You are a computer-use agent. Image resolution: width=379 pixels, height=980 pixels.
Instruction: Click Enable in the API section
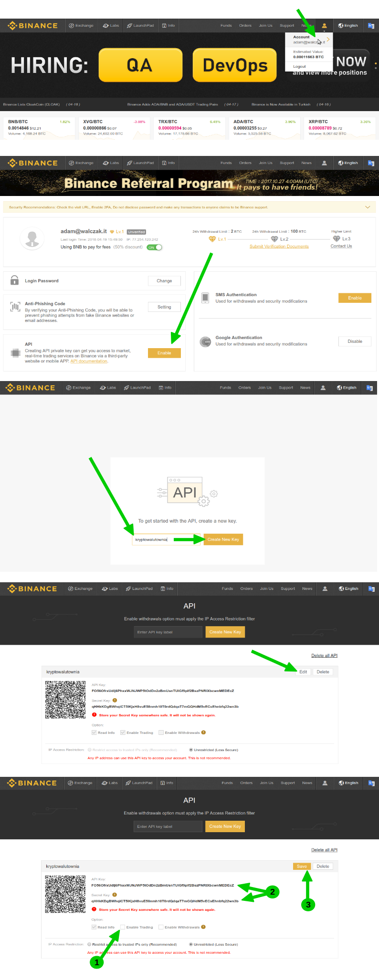tap(164, 353)
